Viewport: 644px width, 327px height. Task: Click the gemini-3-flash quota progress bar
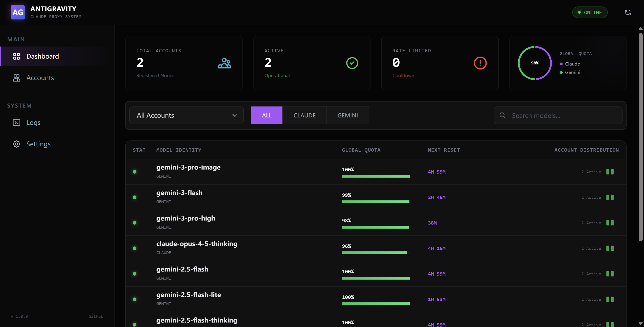click(375, 202)
